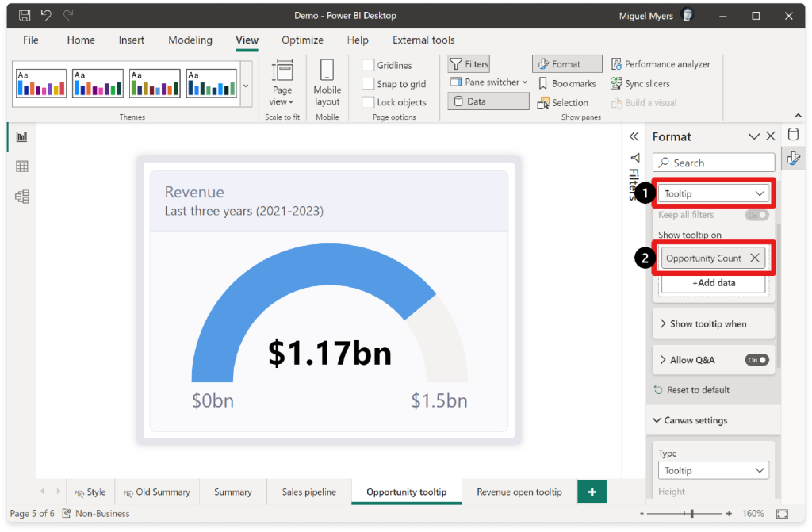Select the Revenue gauge visual
The image size is (812, 532).
pos(329,300)
